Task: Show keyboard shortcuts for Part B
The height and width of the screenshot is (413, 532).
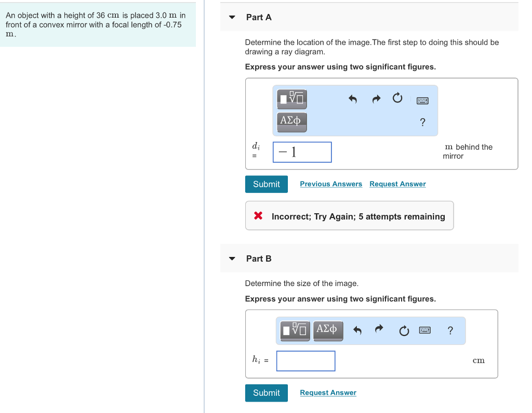Action: pos(425,330)
